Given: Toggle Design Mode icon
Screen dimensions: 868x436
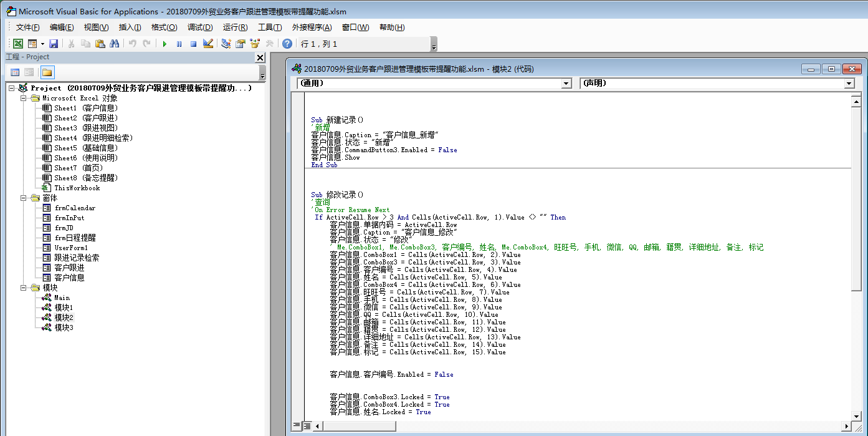Looking at the screenshot, I should click(208, 44).
